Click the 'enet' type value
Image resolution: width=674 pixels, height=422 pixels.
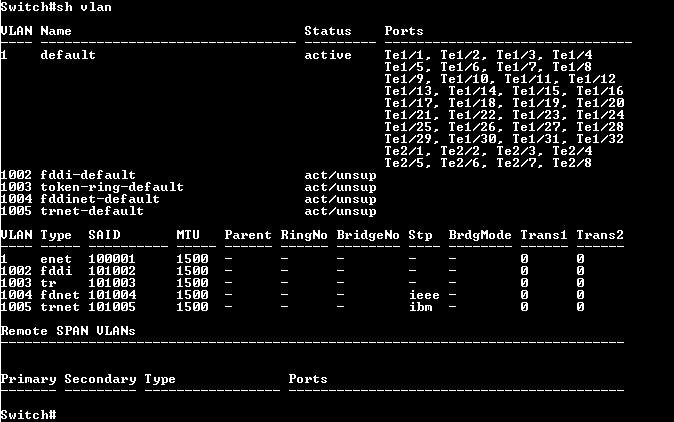(56, 259)
